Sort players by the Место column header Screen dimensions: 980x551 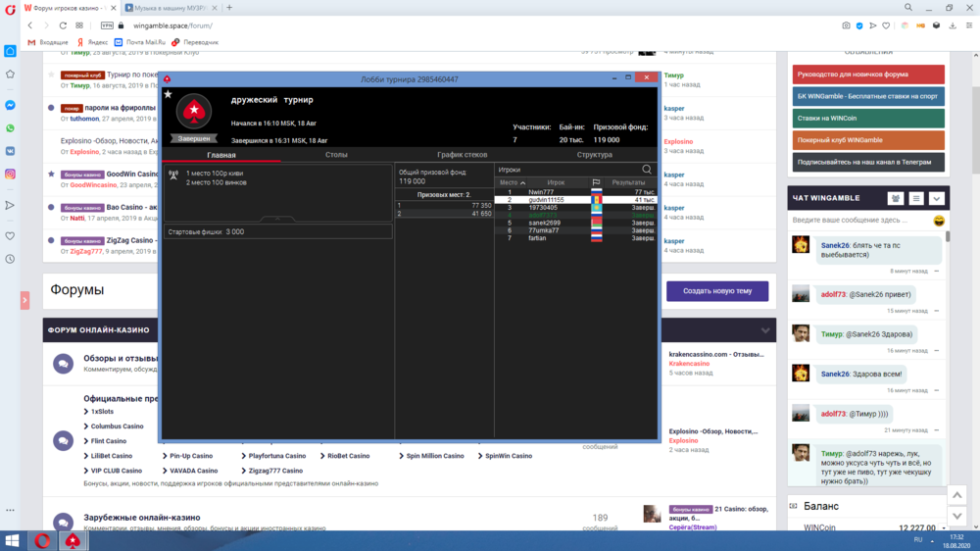coord(512,182)
